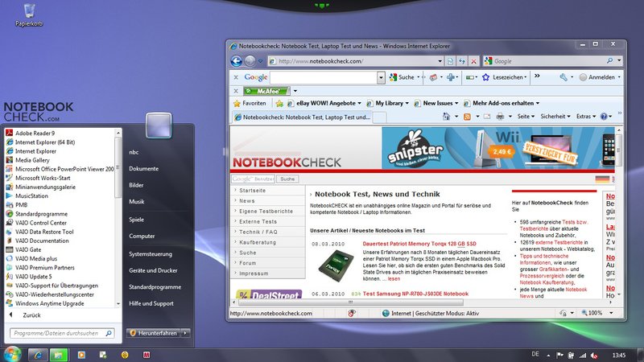Open the Sicherheit menu
This screenshot has height=362, width=644.
555,117
